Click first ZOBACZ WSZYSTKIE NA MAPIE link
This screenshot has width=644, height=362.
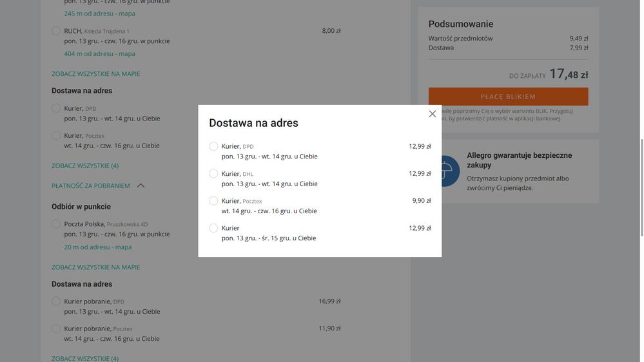point(95,74)
